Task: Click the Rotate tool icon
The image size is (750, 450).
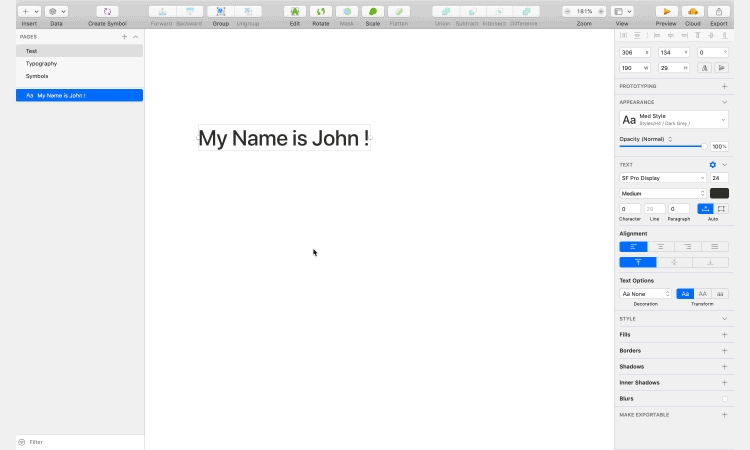Action: [320, 12]
